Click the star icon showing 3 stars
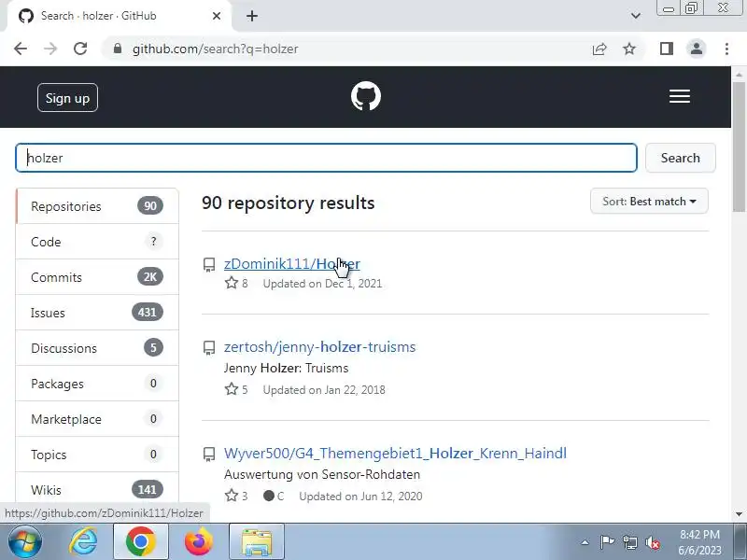This screenshot has height=560, width=747. click(x=232, y=496)
